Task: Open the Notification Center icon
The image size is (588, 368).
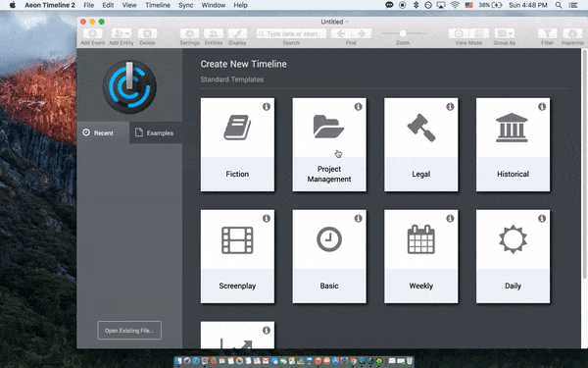Action: pyautogui.click(x=573, y=5)
